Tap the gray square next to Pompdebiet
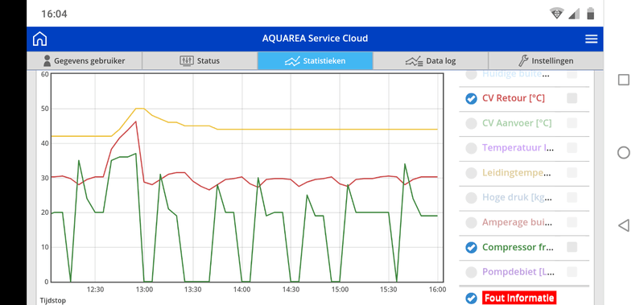 click(x=572, y=272)
